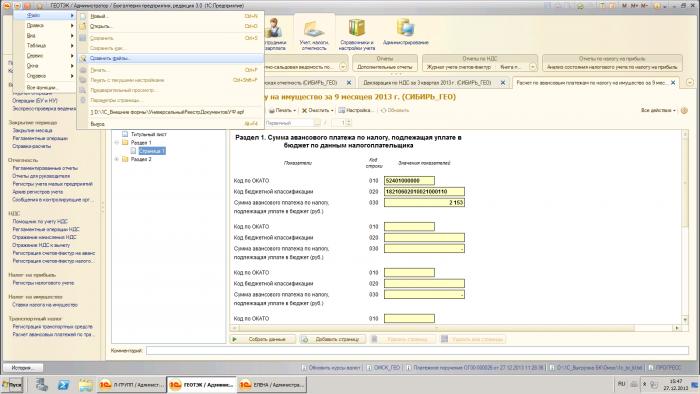Click Собрать данные button
The width and height of the screenshot is (700, 394).
coord(262,340)
